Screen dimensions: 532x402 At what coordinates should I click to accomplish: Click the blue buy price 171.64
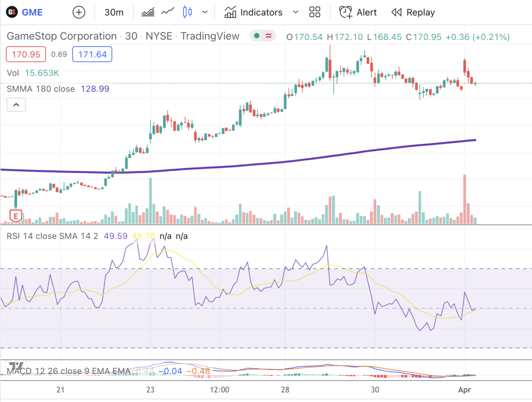tap(92, 55)
